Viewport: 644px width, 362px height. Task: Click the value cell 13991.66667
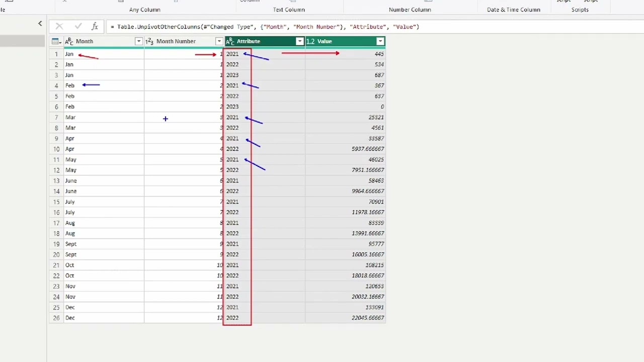point(345,233)
